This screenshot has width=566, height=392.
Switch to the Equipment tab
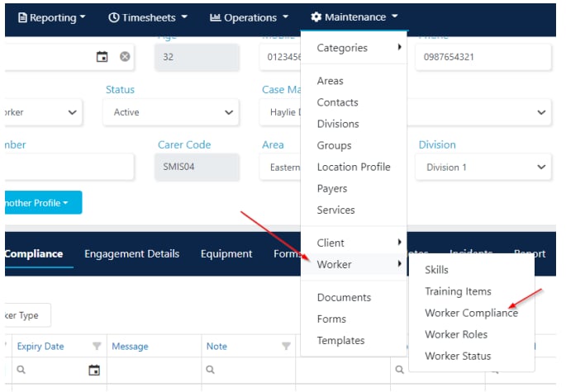pyautogui.click(x=226, y=254)
